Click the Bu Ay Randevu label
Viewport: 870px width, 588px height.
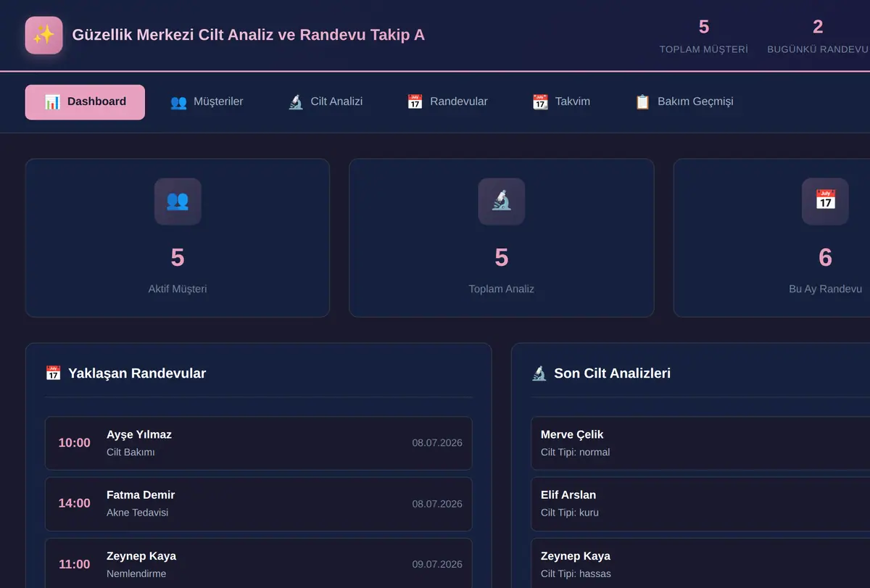coord(825,289)
